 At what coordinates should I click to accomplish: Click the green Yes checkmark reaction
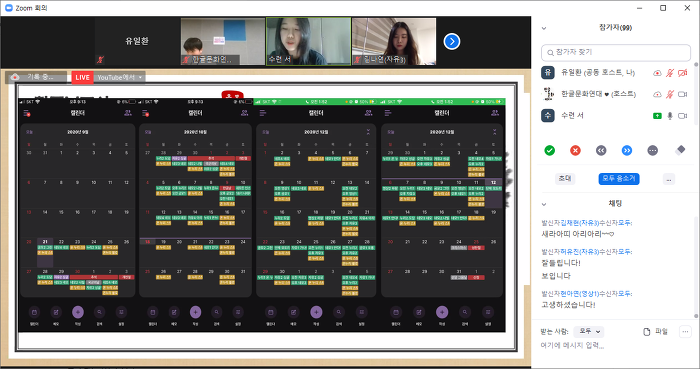[x=550, y=150]
